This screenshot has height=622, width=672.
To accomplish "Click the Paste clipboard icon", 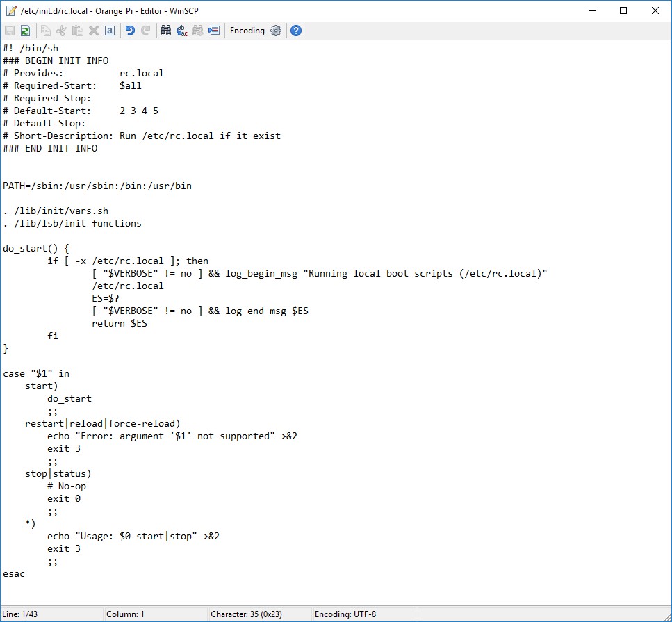I will point(78,31).
